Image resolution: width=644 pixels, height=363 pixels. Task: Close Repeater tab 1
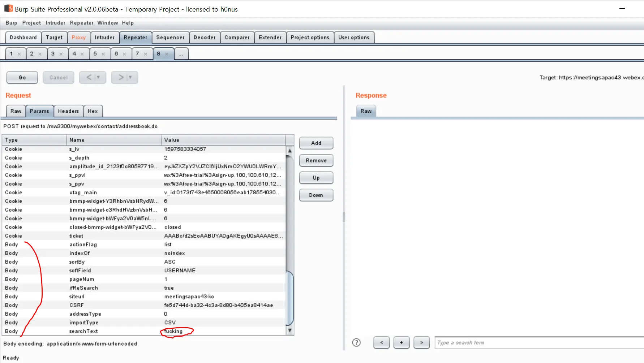(19, 54)
